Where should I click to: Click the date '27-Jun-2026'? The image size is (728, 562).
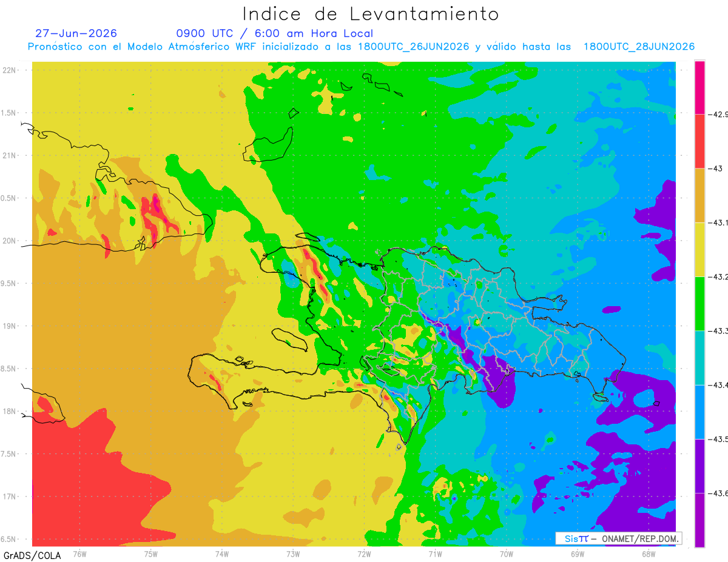coord(76,33)
